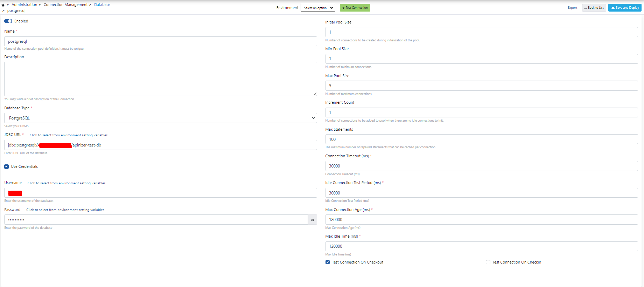Click environment variable link for Password
This screenshot has width=644, height=287.
(x=65, y=210)
